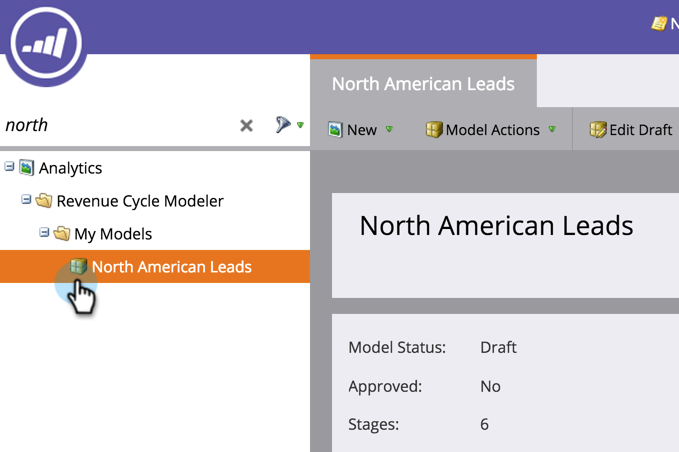This screenshot has width=679, height=452.
Task: Click the Revenue Cycle Modeler folder icon
Action: [43, 201]
